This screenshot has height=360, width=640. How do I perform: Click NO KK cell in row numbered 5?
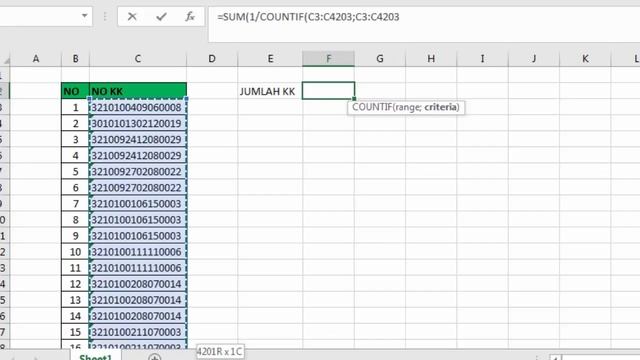click(x=138, y=171)
